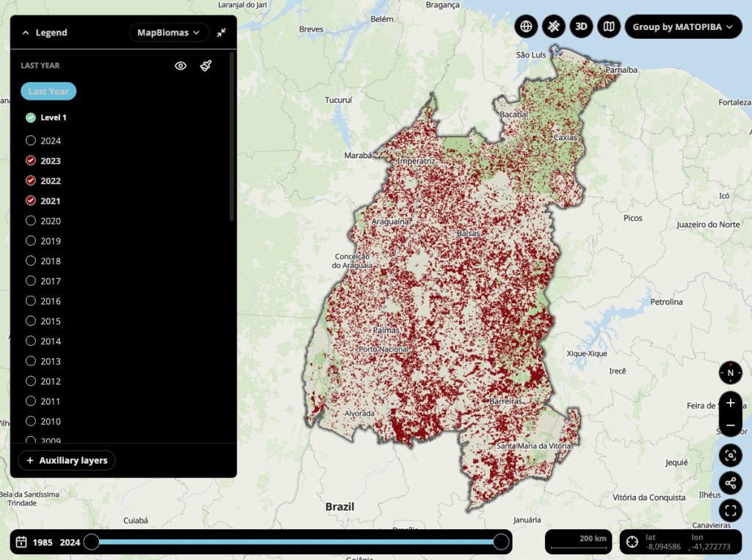Click the Auxiliary layers button
The height and width of the screenshot is (560, 752).
coord(67,460)
